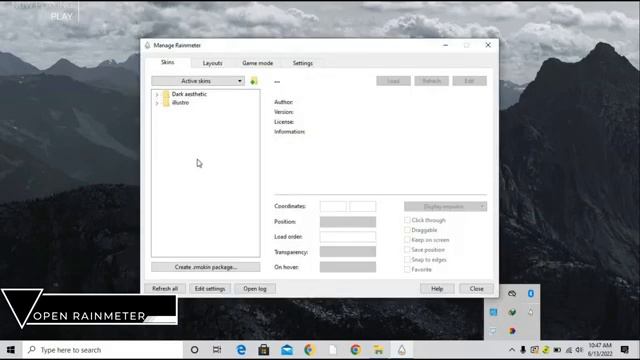This screenshot has height=360, width=640.
Task: Click the Rainmeter droplet icon in the title bar
Action: click(x=147, y=45)
